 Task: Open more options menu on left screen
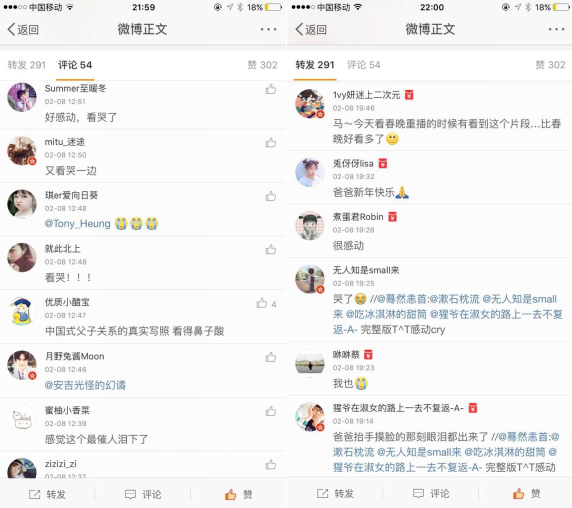coord(268,29)
